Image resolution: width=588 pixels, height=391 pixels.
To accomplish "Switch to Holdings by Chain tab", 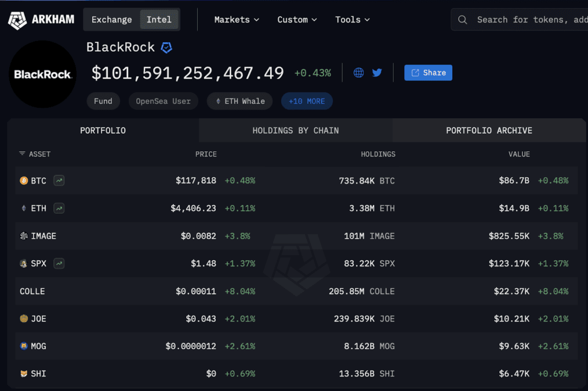I will coord(295,130).
